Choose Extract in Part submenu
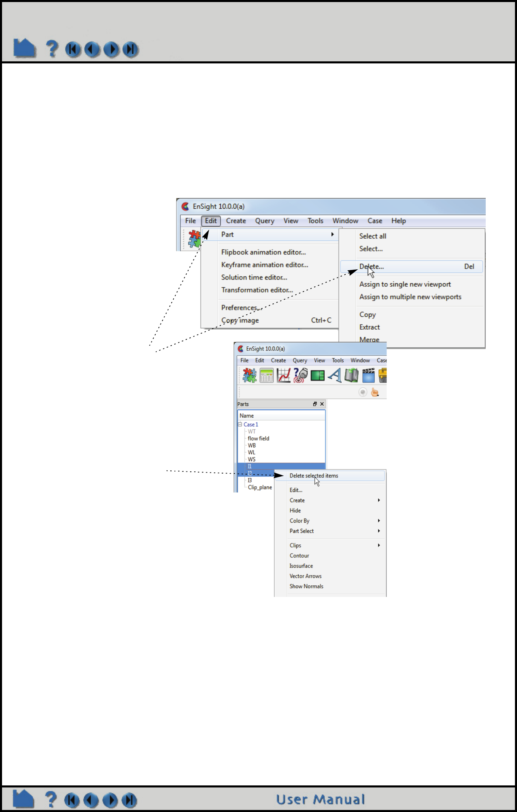 click(370, 327)
